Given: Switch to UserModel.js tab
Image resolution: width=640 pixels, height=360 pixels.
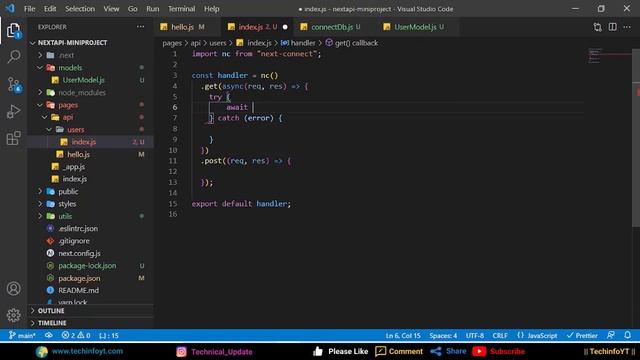Looking at the screenshot, I should coord(415,27).
